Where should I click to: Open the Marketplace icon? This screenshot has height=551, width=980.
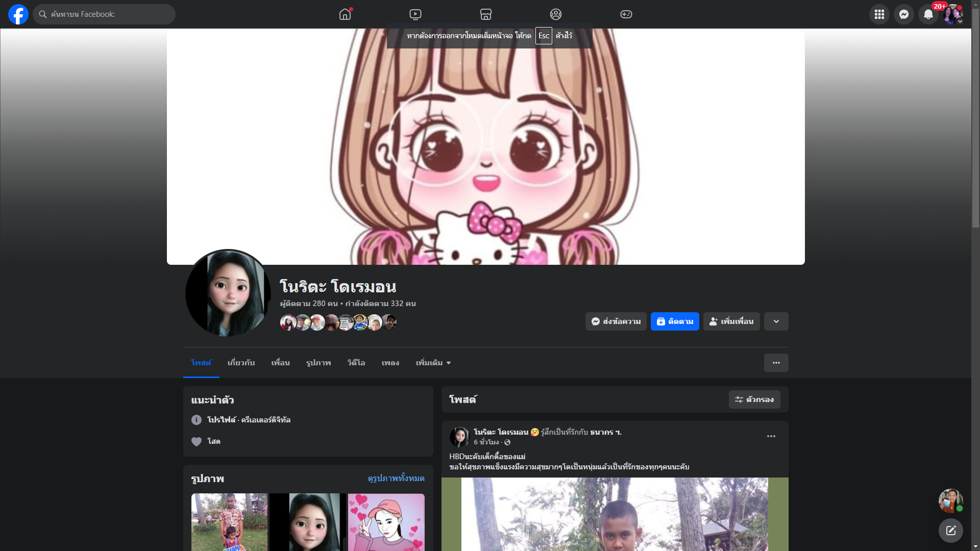click(x=486, y=14)
